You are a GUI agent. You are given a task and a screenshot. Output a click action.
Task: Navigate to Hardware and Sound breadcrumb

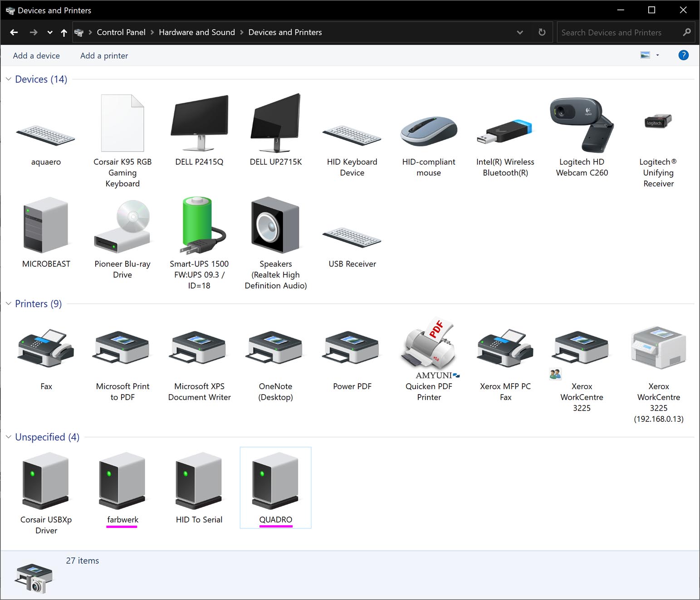(197, 33)
